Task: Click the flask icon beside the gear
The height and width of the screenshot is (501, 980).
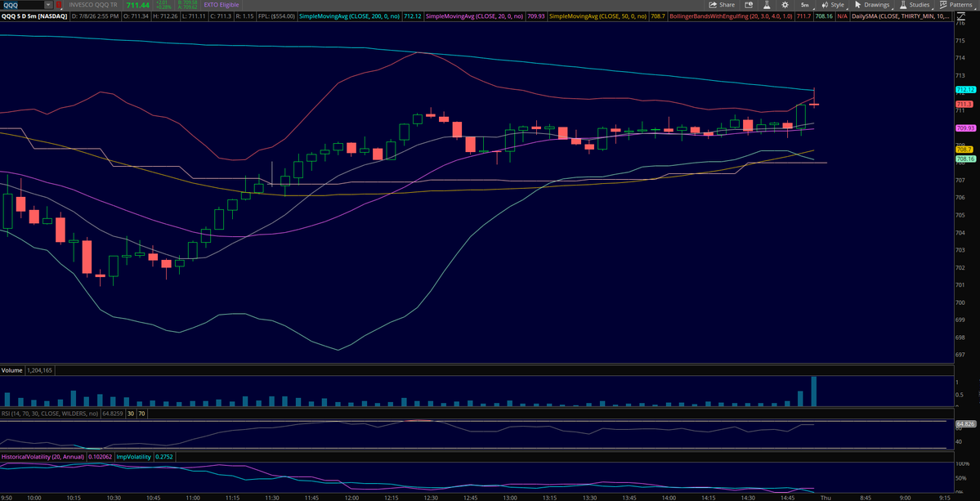Action: (x=766, y=4)
